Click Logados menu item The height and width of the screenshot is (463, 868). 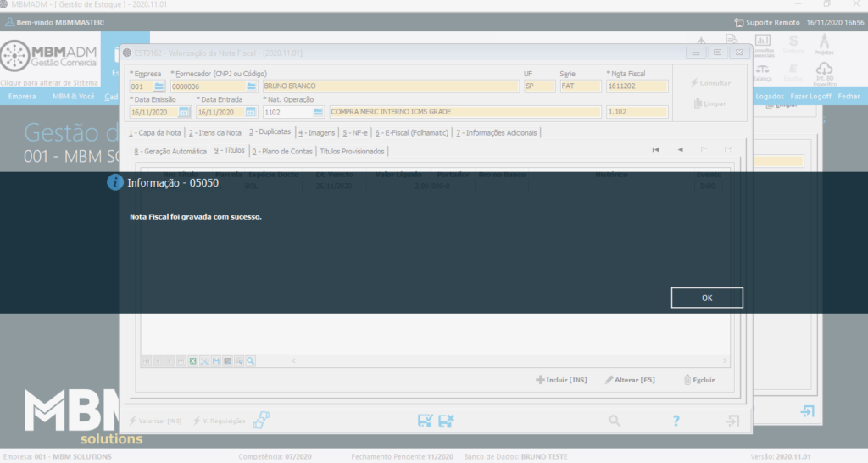click(x=770, y=97)
